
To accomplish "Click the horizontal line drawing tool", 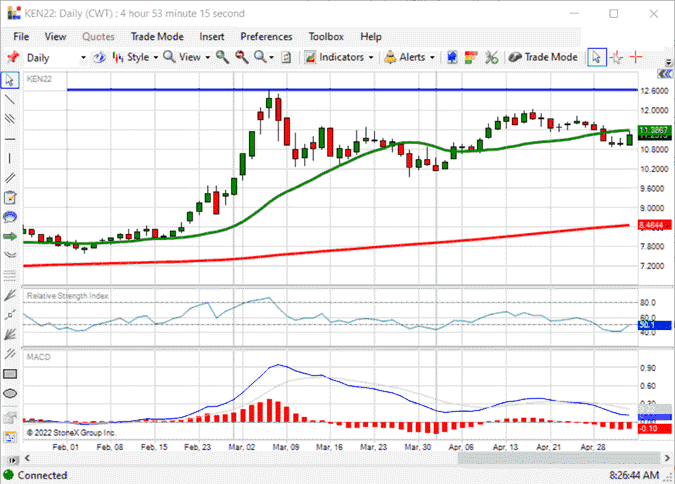I will (10, 139).
